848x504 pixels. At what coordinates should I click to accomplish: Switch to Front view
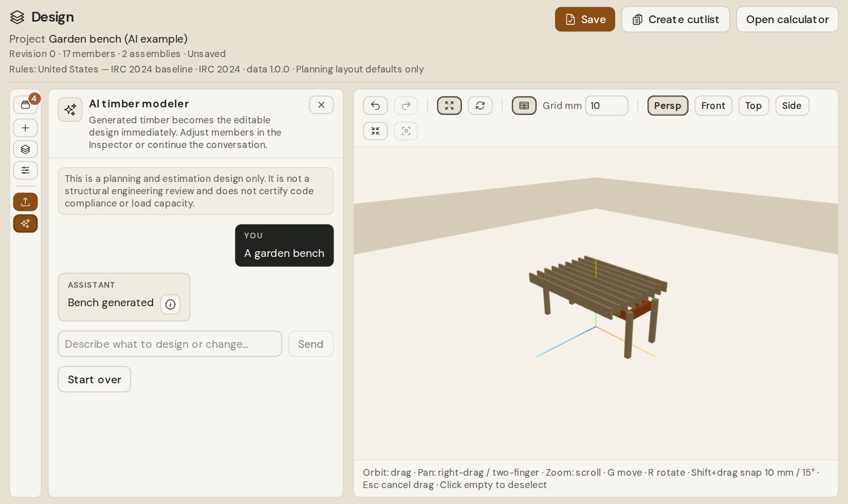point(713,105)
